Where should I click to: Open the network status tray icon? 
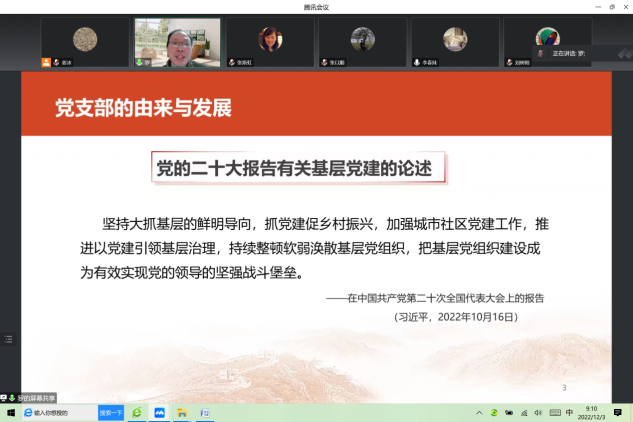point(523,412)
